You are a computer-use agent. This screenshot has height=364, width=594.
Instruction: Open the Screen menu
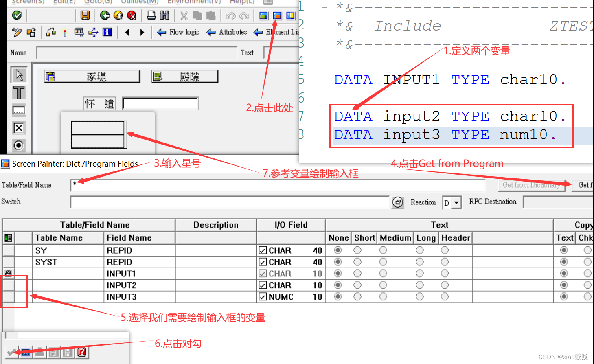pyautogui.click(x=28, y=2)
